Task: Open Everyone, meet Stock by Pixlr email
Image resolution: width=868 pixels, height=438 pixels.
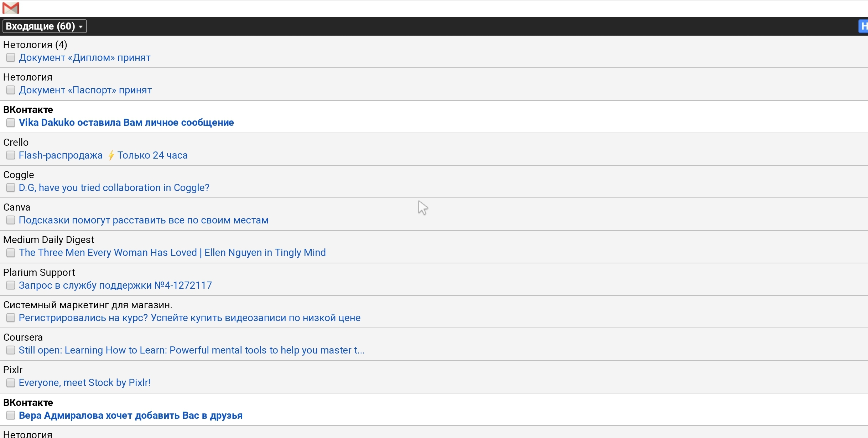Action: coord(85,383)
